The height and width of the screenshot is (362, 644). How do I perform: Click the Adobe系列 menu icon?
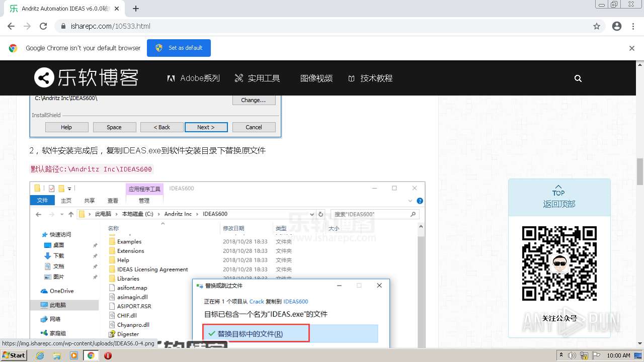coord(171,78)
